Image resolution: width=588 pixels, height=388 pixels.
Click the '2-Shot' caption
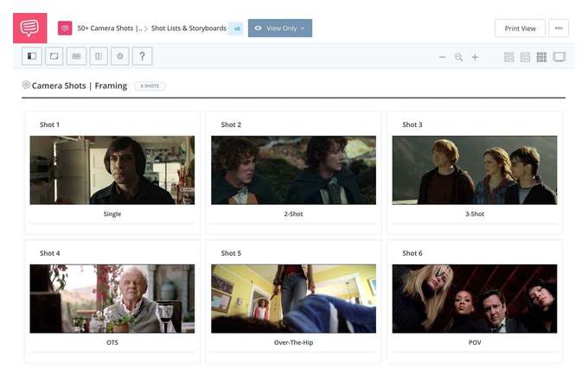[293, 214]
